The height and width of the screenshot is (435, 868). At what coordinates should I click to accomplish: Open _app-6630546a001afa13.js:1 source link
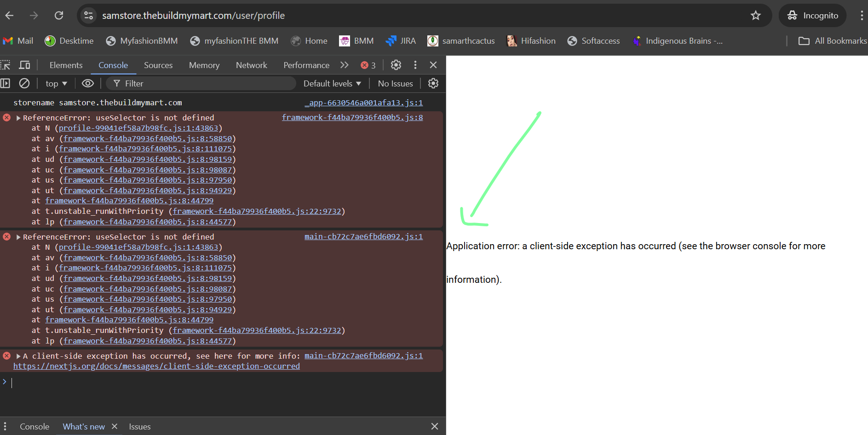(364, 103)
